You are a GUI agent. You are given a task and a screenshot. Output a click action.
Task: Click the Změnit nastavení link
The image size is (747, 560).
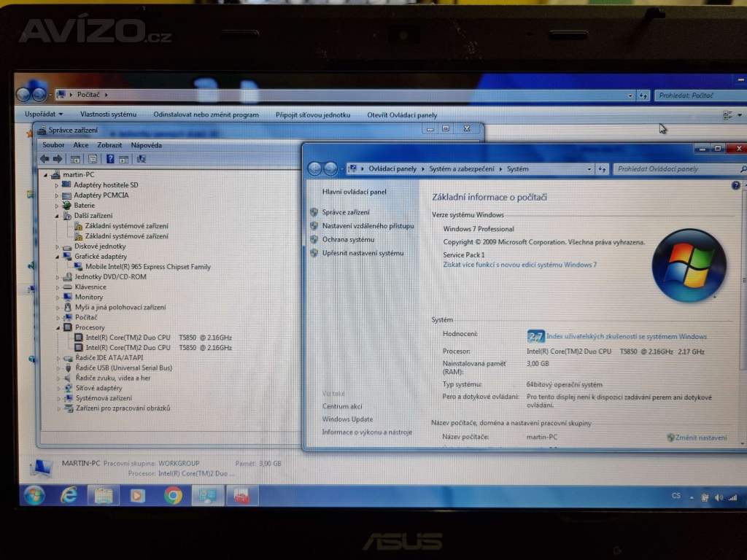click(701, 437)
